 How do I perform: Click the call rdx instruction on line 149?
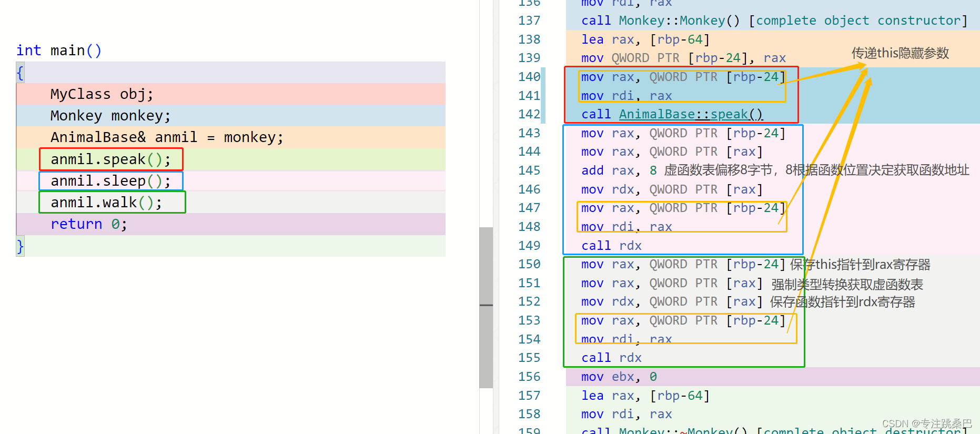pyautogui.click(x=611, y=246)
